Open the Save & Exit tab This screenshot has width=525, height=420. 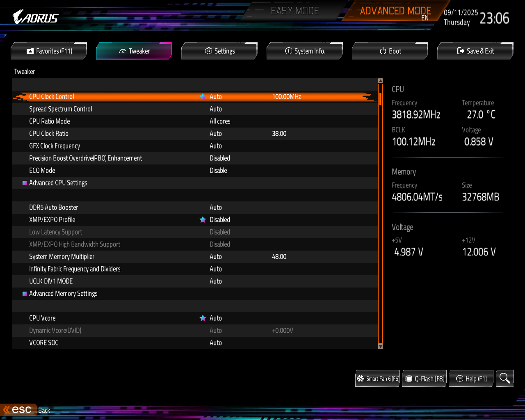coord(475,51)
